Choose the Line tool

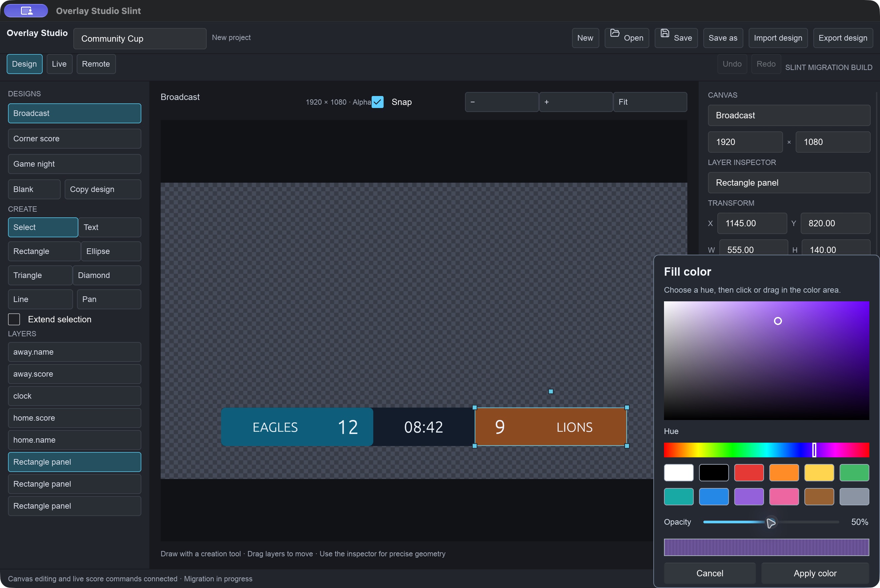tap(40, 299)
